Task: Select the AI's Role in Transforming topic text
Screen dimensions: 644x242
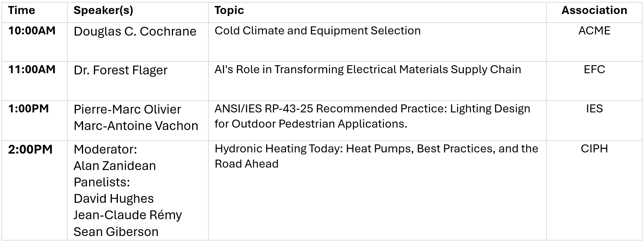Action: pos(368,70)
